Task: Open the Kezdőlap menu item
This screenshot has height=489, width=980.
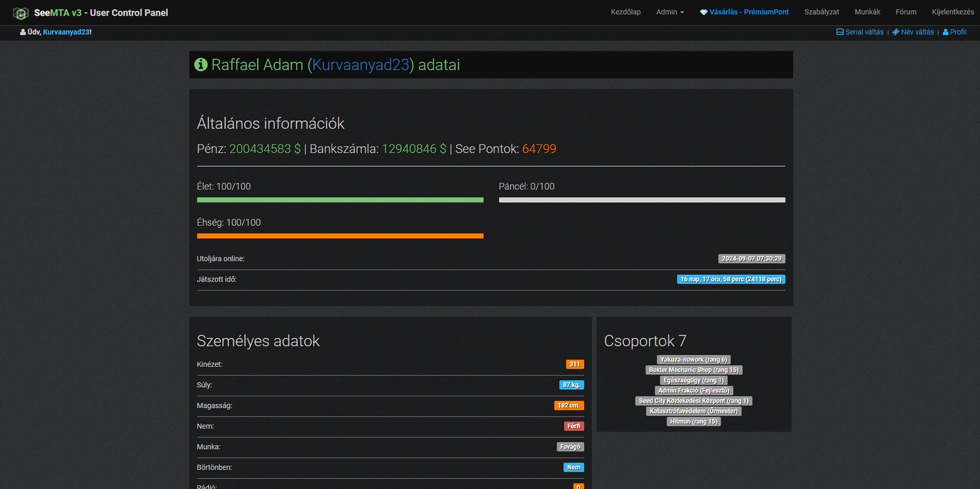Action: (625, 12)
